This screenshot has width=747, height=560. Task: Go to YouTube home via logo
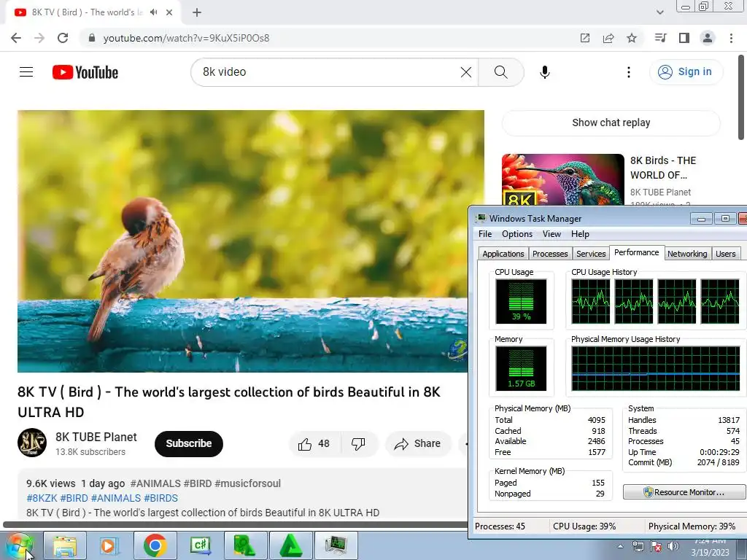tap(85, 72)
